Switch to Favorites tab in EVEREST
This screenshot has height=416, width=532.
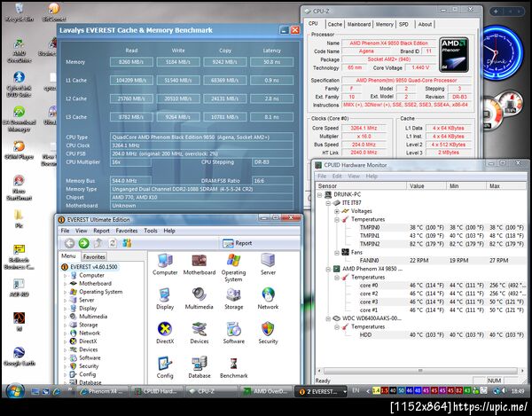click(x=94, y=256)
